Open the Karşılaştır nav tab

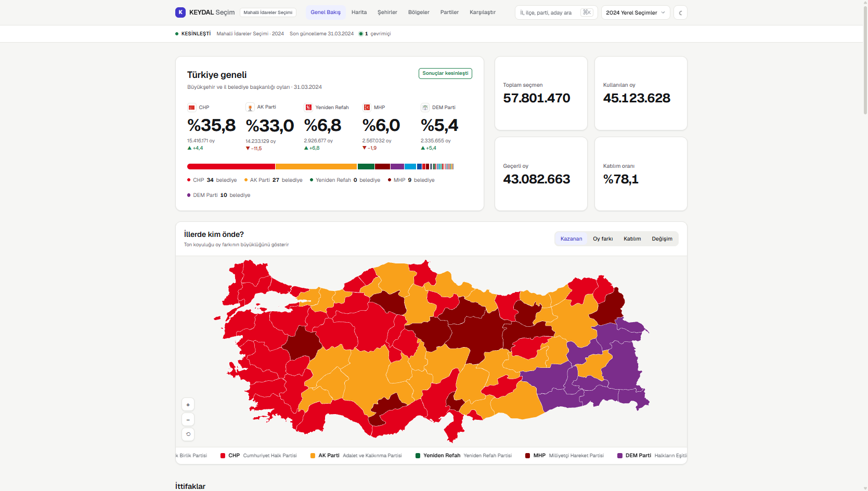(x=483, y=12)
